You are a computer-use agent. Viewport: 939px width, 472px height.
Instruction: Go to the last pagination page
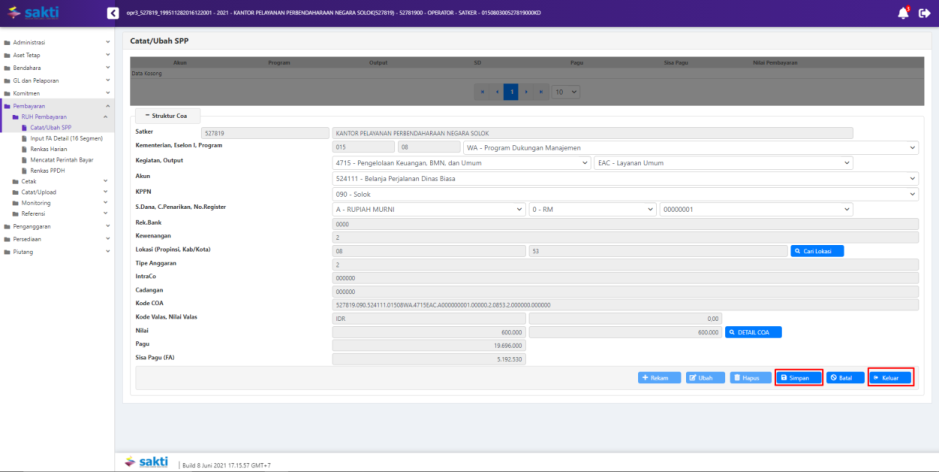pos(542,91)
